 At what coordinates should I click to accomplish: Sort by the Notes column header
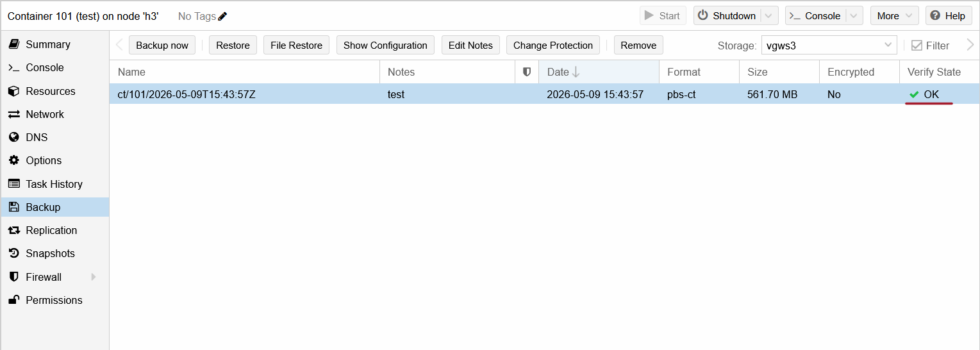(447, 72)
